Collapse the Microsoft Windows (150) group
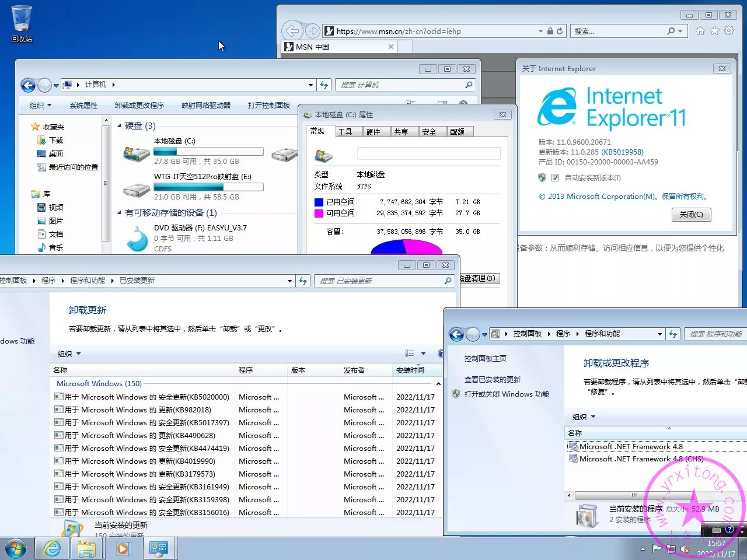This screenshot has width=747, height=560. pos(438,384)
